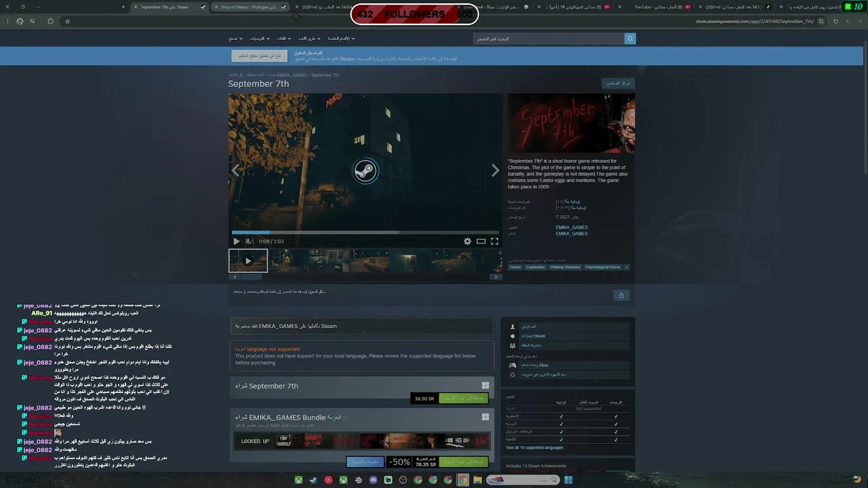Switch to King of Silence tab
Viewport: 868px width, 488px height.
tap(250, 7)
